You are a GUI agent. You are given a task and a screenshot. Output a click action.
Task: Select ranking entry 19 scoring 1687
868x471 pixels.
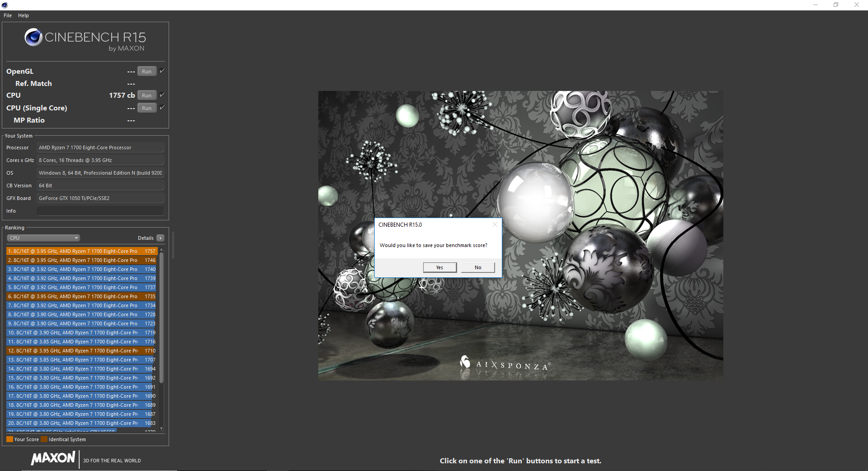point(81,414)
